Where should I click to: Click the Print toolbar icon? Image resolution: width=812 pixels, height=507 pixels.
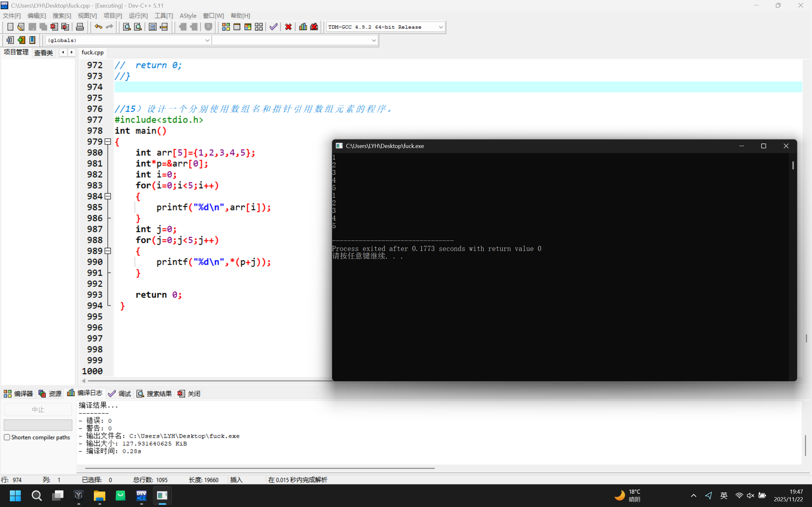[x=80, y=27]
